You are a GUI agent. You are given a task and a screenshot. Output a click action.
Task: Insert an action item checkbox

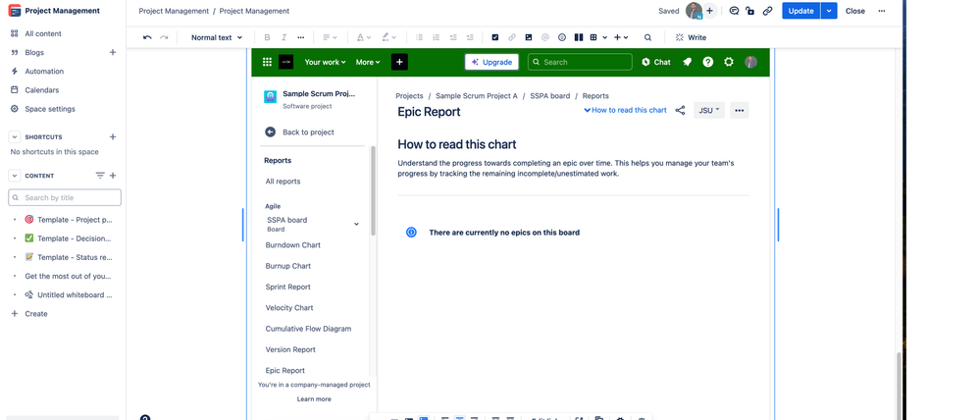coord(495,37)
